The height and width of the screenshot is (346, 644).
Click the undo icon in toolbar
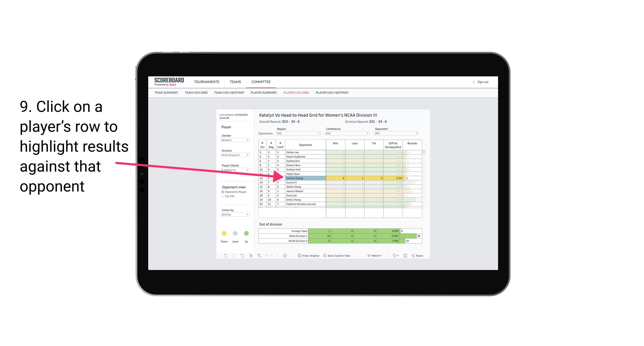pos(223,256)
